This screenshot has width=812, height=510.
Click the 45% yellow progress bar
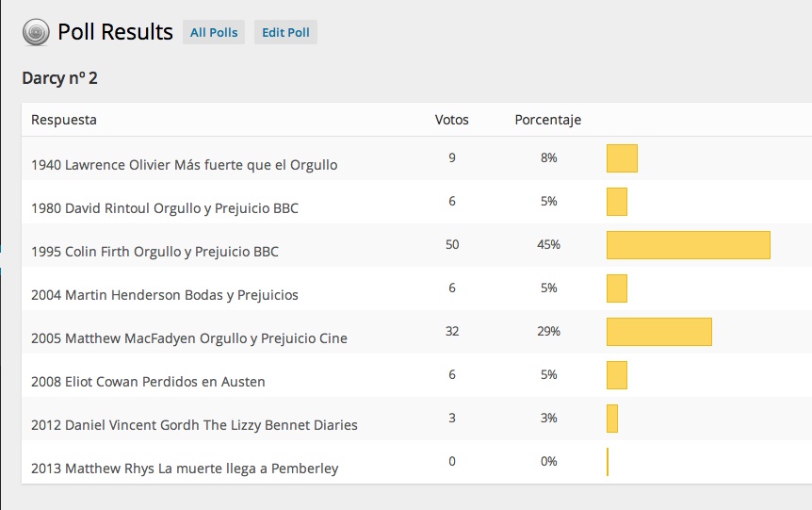(x=688, y=245)
